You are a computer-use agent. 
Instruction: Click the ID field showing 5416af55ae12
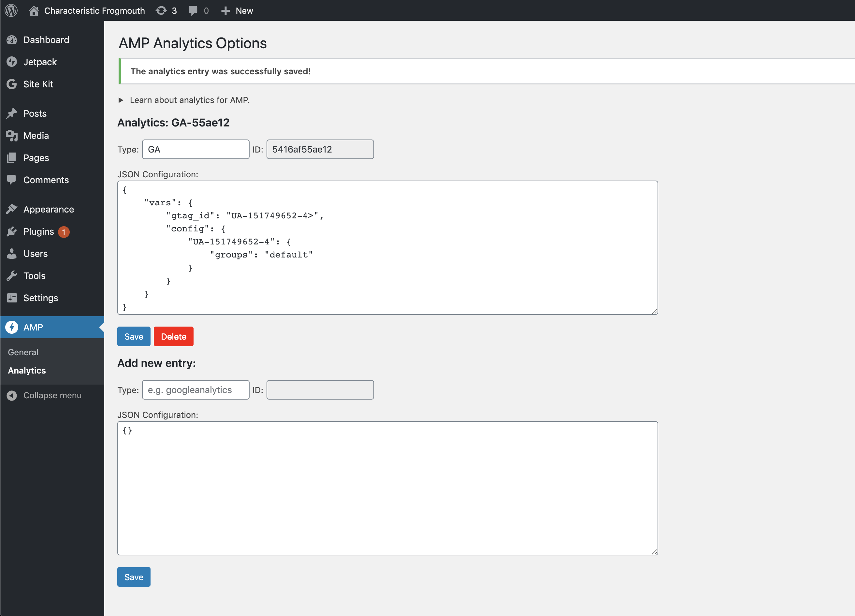point(320,149)
